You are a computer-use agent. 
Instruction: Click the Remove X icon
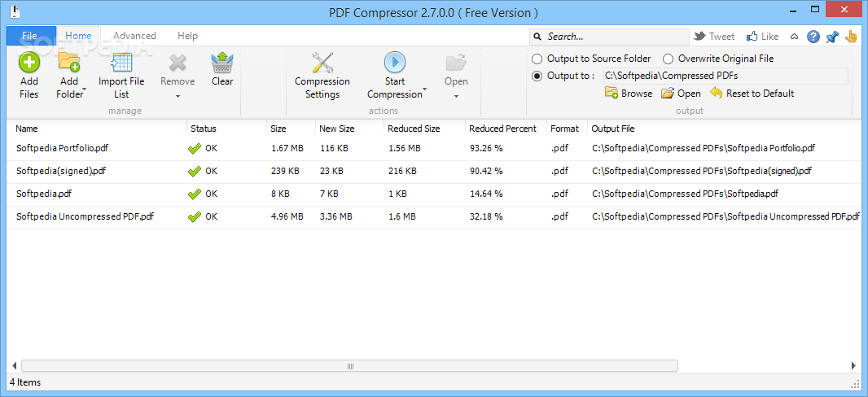point(178,63)
